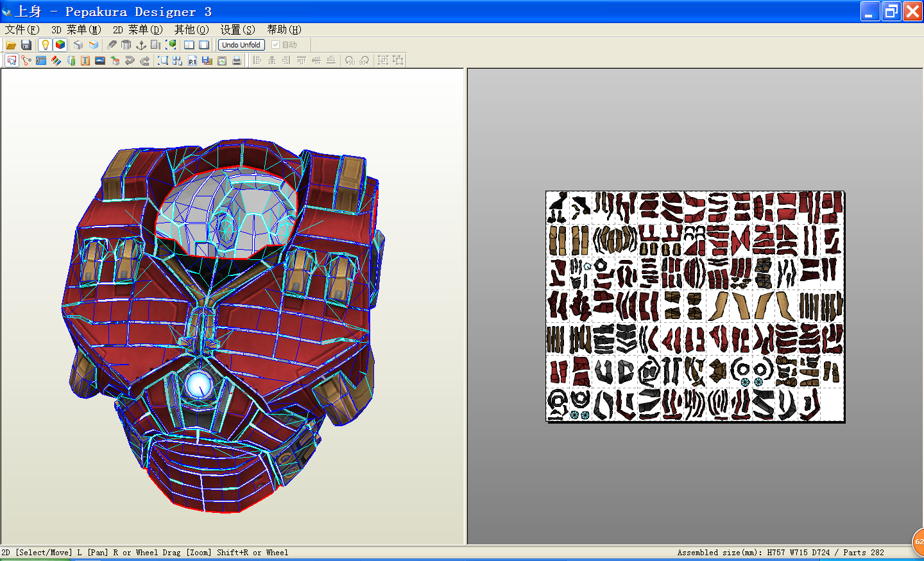Open the 文件(F) menu
Image resolution: width=924 pixels, height=561 pixels.
22,30
